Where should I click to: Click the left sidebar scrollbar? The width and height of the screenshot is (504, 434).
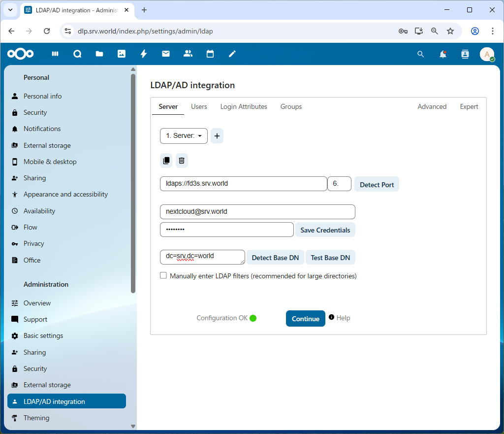[133, 182]
